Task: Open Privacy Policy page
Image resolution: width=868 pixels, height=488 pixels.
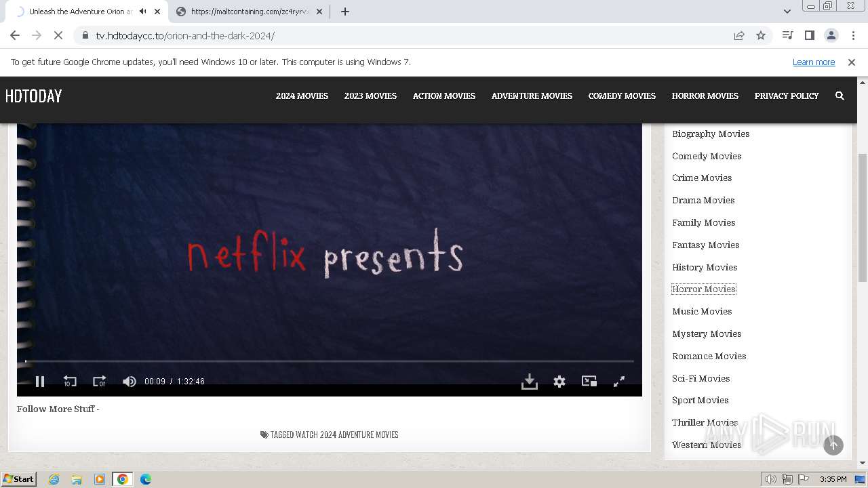Action: coord(787,96)
